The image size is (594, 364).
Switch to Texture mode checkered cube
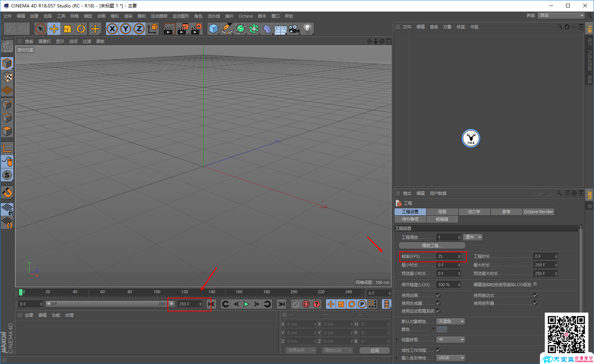coord(7,77)
